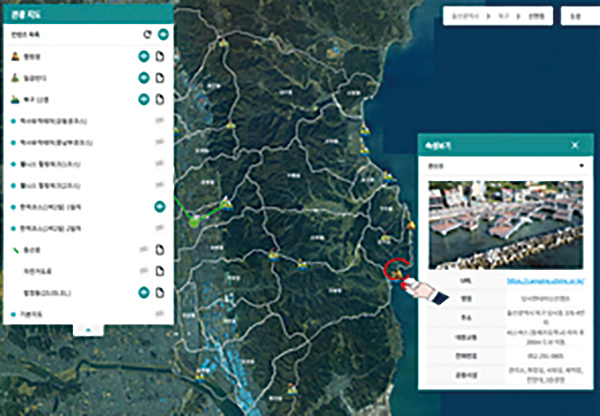Select the phone number value in popup table
The height and width of the screenshot is (416, 600).
pyautogui.click(x=545, y=356)
